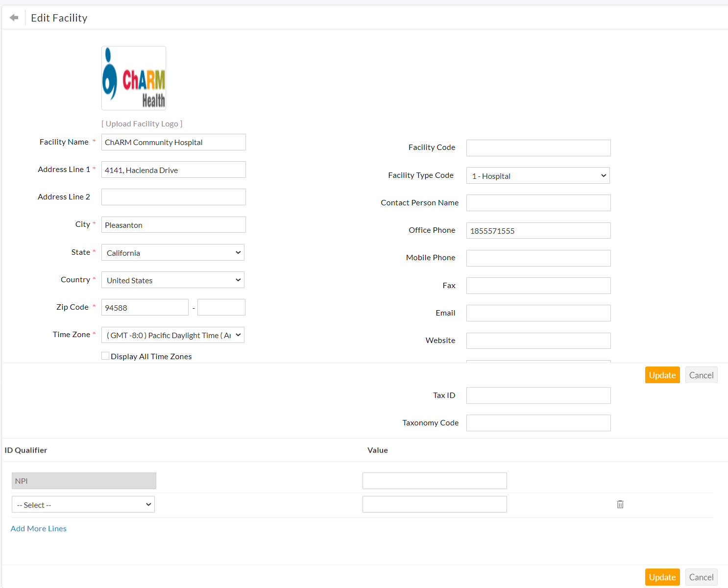Click into the Office Phone field

[x=538, y=231]
